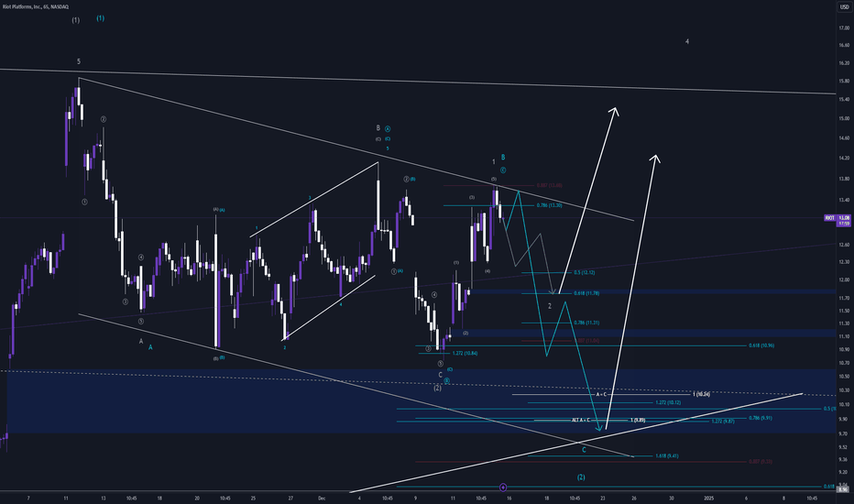Image resolution: width=854 pixels, height=504 pixels.
Task: Select the 0.887 (13.68) red Fibonacci label
Action: click(x=550, y=185)
